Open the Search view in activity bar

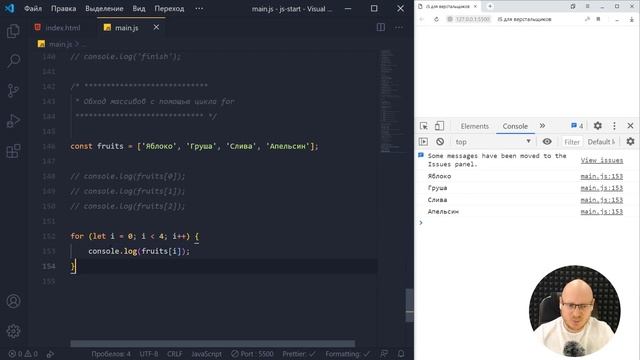click(13, 61)
